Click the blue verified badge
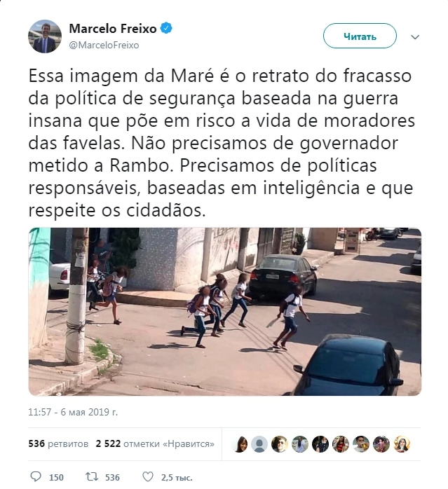The width and height of the screenshot is (448, 489). click(166, 28)
